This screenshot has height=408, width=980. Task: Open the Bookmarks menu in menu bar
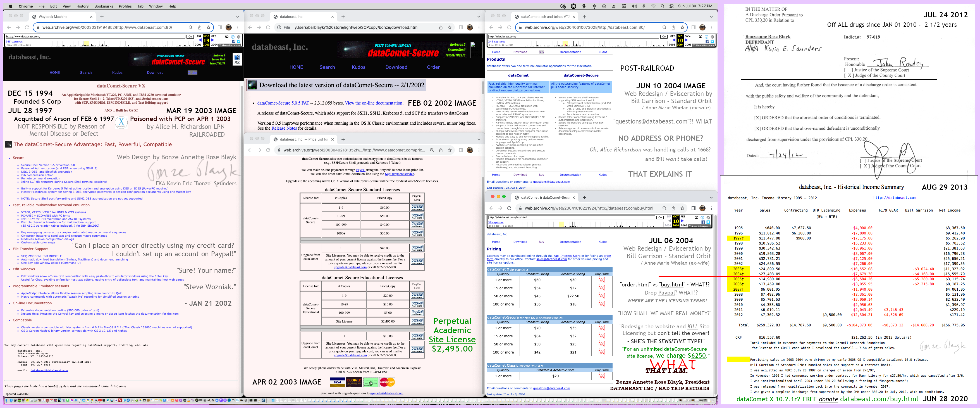pyautogui.click(x=104, y=6)
